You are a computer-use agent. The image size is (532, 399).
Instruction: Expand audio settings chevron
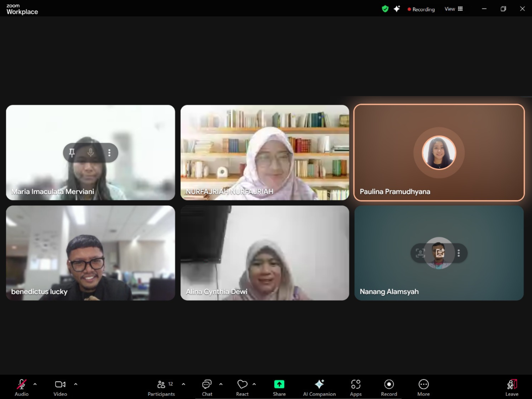pyautogui.click(x=35, y=384)
